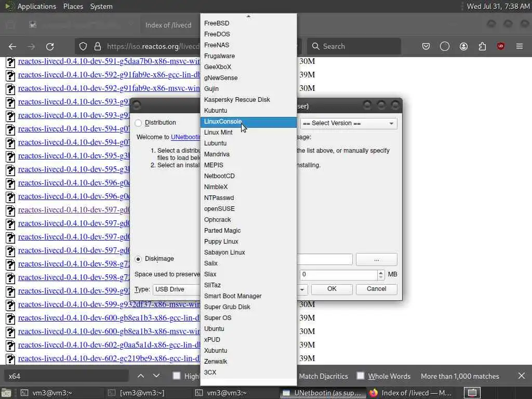
Task: Toggle Highlight All checkbox in find bar
Action: tap(177, 376)
